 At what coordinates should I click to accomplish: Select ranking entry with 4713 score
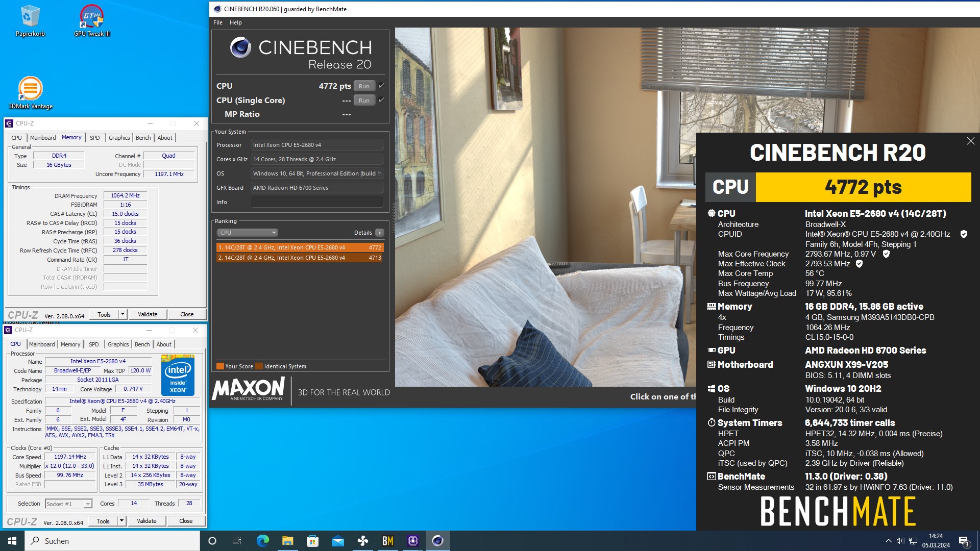[x=300, y=258]
